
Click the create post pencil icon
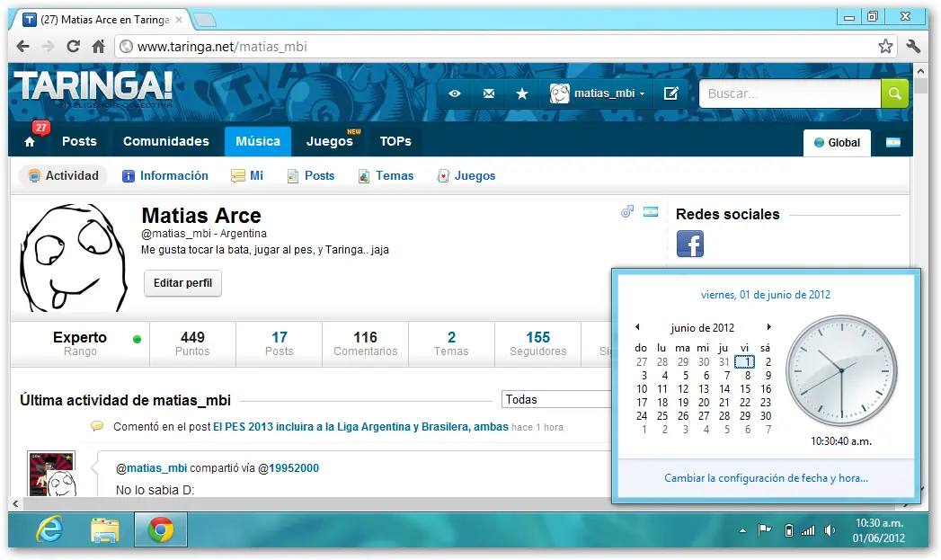(x=670, y=93)
